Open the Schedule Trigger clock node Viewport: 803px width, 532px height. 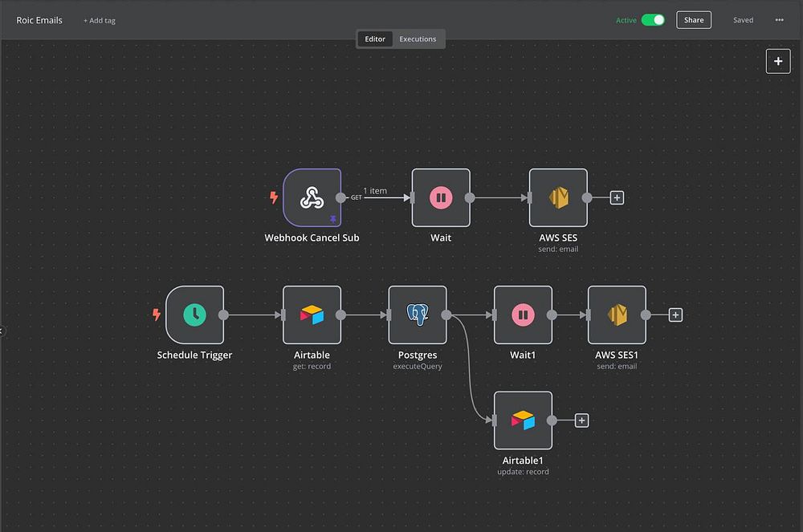[194, 315]
